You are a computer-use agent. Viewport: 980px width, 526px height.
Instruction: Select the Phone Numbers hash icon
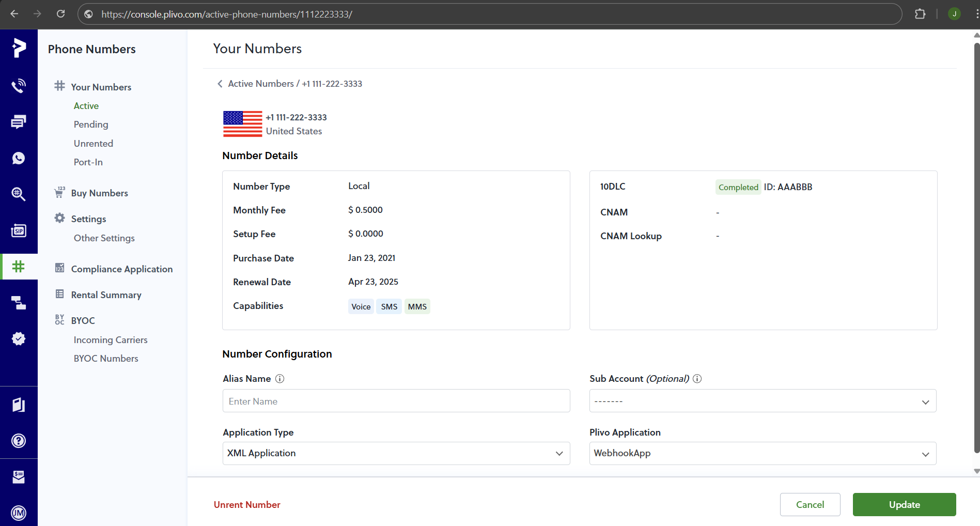point(19,267)
